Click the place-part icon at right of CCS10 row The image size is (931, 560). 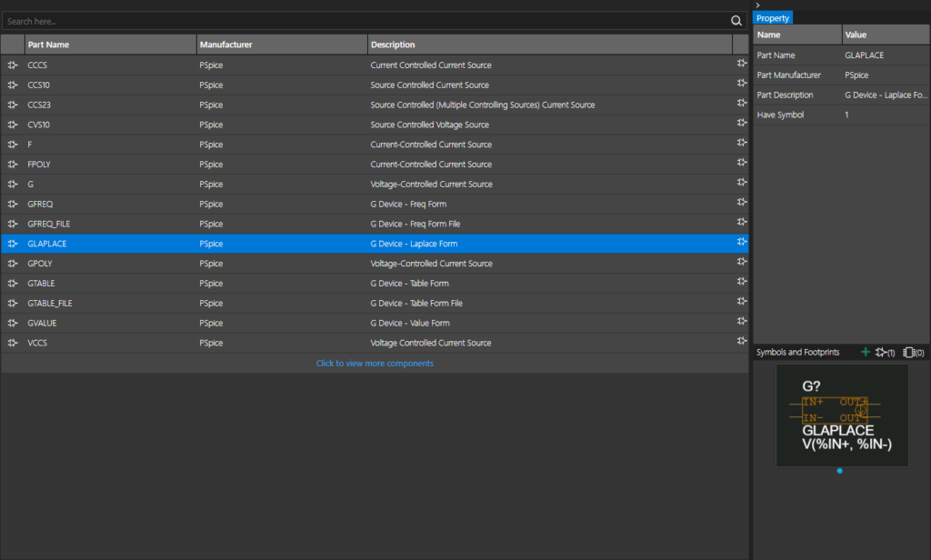(x=742, y=83)
